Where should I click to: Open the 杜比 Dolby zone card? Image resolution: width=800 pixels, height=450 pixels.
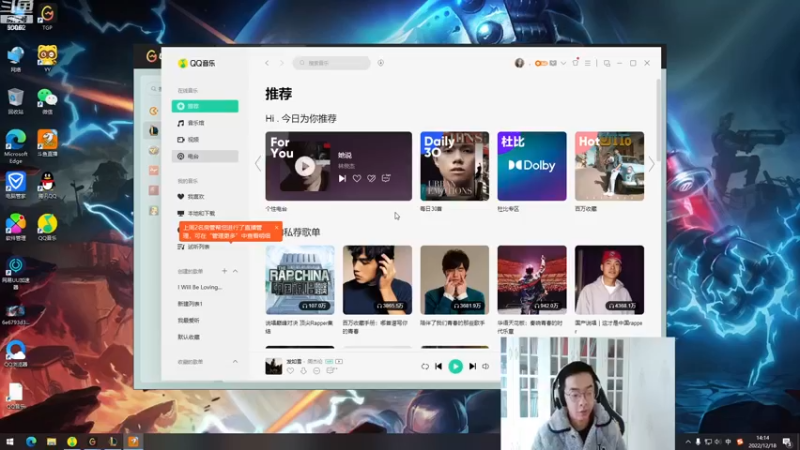[x=532, y=166]
